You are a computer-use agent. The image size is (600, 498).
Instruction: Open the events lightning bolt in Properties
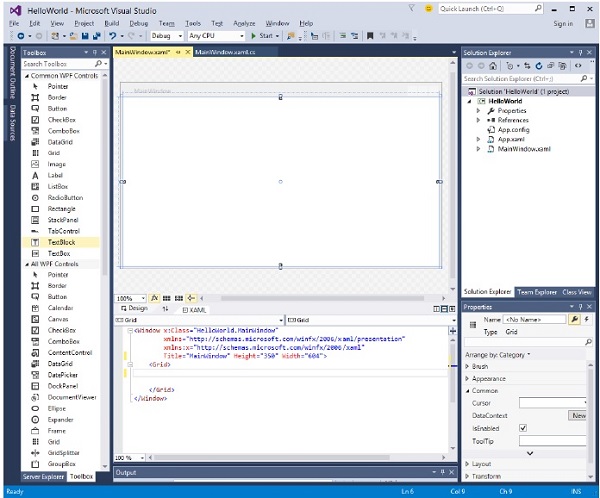tap(587, 319)
